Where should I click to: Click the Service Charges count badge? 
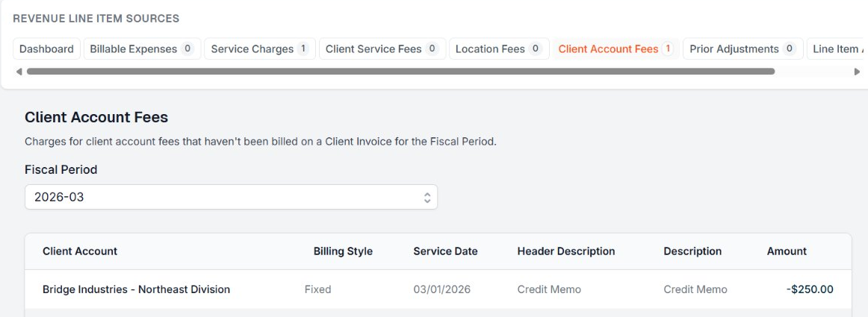pos(303,49)
